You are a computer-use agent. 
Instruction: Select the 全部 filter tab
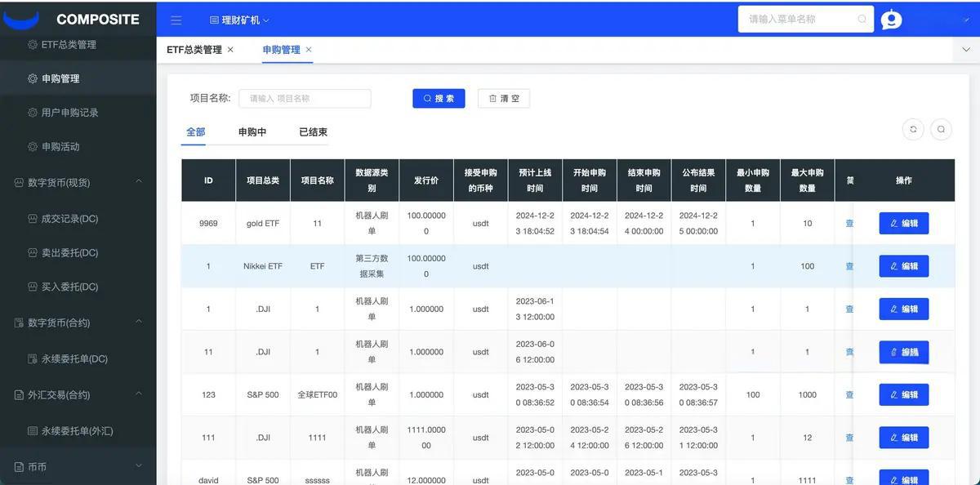click(195, 131)
